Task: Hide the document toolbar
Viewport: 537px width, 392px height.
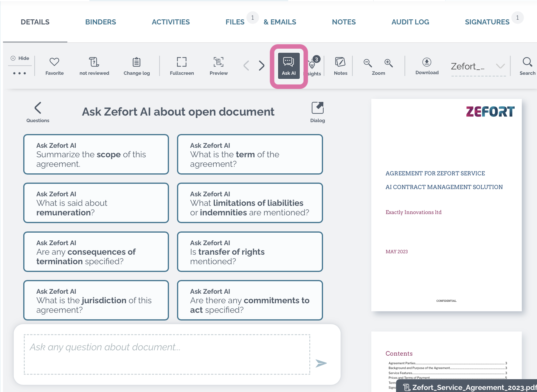Action: (20, 58)
